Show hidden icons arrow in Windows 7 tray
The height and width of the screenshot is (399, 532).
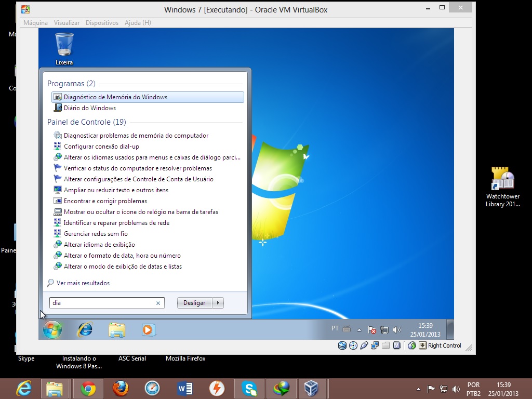tap(360, 330)
